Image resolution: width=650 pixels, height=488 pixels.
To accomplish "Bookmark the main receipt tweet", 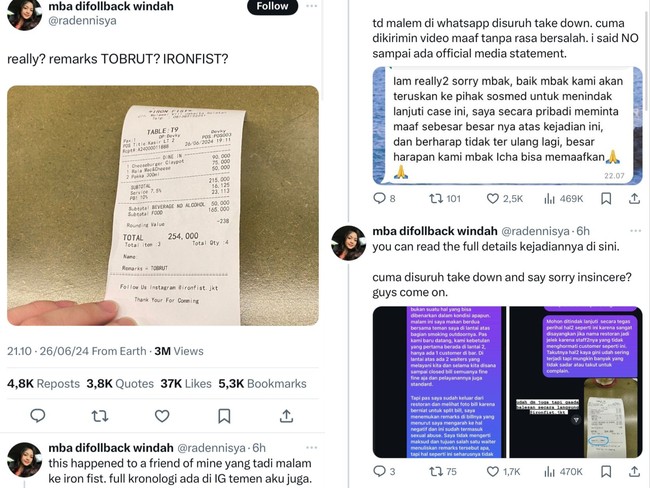I will [x=224, y=416].
